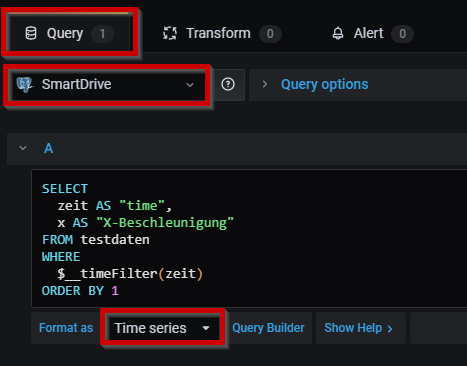
Task: Switch to the Alert tab
Action: tap(373, 33)
